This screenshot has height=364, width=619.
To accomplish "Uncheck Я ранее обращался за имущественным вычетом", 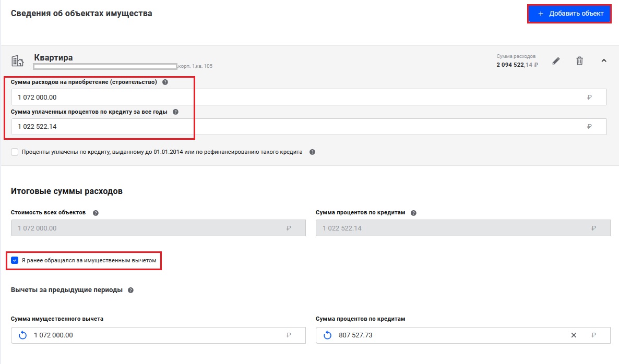I will click(15, 260).
